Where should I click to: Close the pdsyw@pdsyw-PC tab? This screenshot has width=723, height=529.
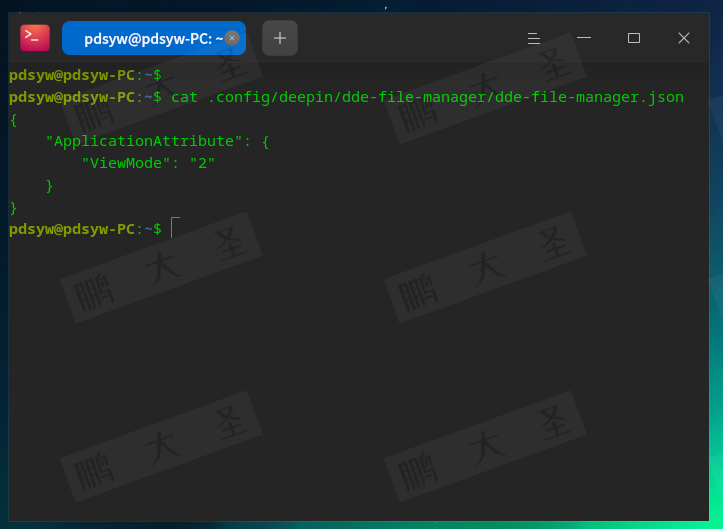click(232, 38)
